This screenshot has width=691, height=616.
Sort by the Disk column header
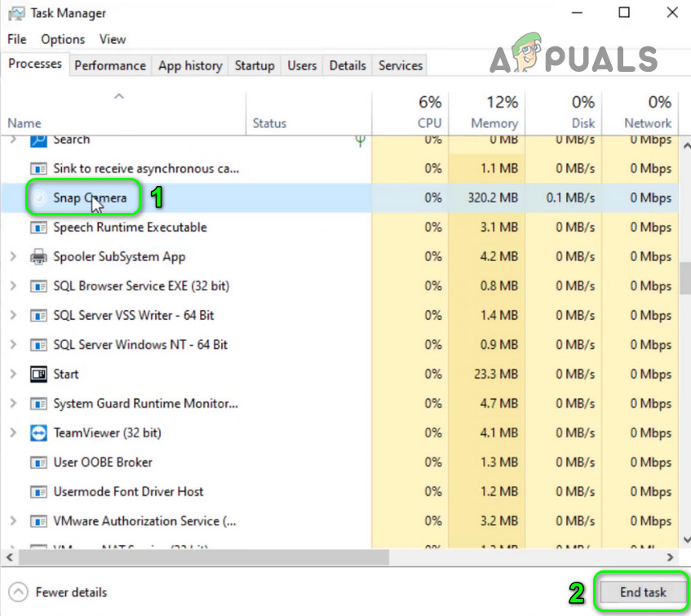click(564, 113)
